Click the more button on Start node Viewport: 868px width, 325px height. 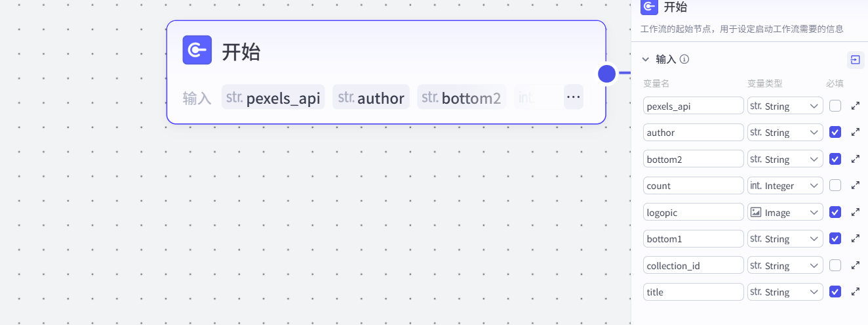[573, 97]
